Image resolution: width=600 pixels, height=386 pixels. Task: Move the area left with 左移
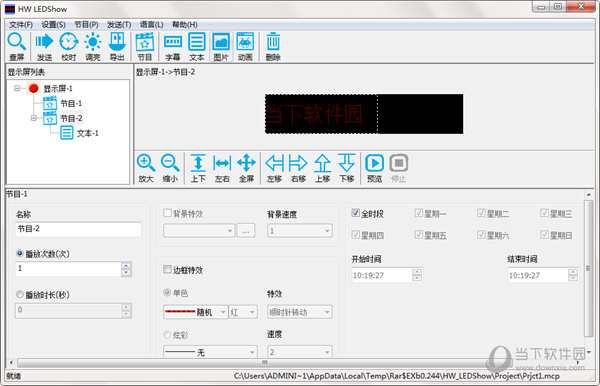click(x=274, y=168)
